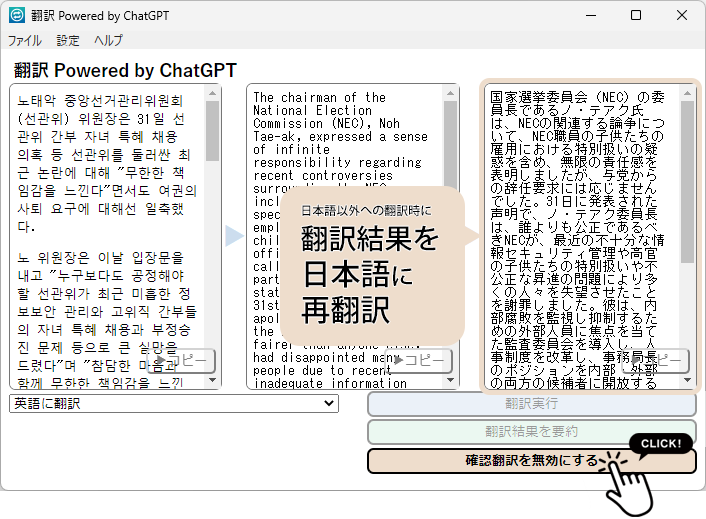Viewport: 706px width, 519px height.
Task: Copy the Korean source text panel
Action: (181, 361)
